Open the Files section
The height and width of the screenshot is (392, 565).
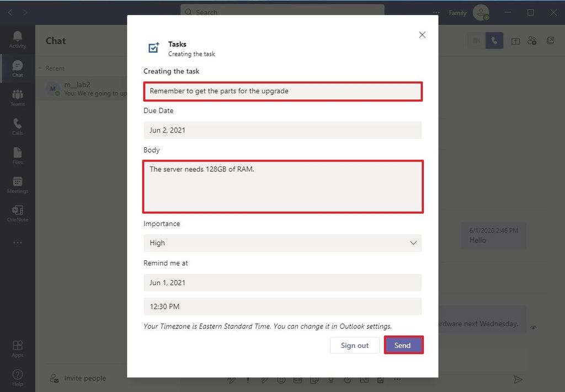click(x=17, y=156)
